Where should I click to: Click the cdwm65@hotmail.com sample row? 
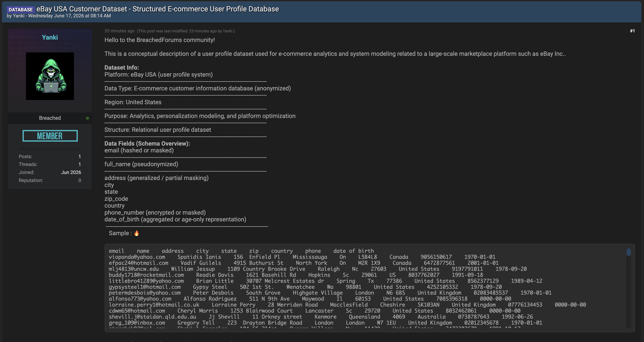[x=314, y=311]
